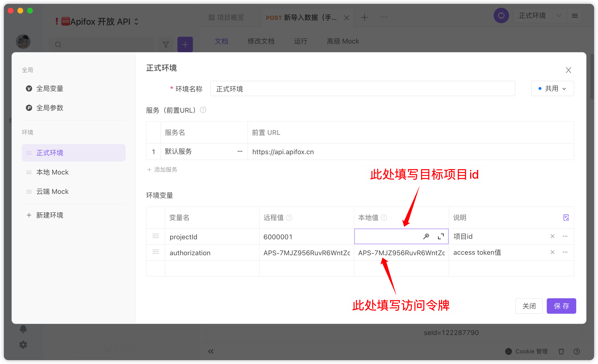Open more options for projectId row
The height and width of the screenshot is (364, 598).
coord(565,236)
